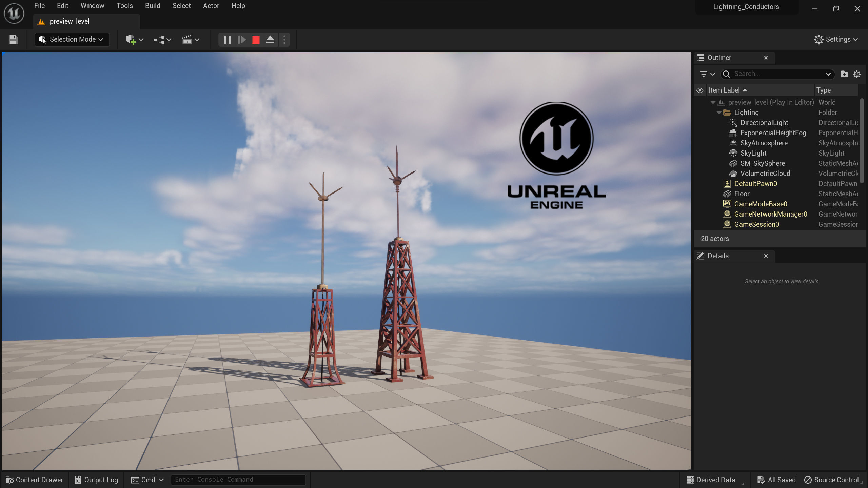Click the Outliner vertical scrollbar

[x=862, y=141]
